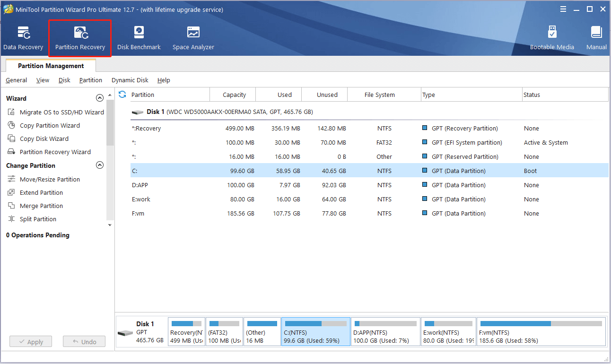Select the F:vm block in the disk map
The image size is (611, 364).
[541, 331]
